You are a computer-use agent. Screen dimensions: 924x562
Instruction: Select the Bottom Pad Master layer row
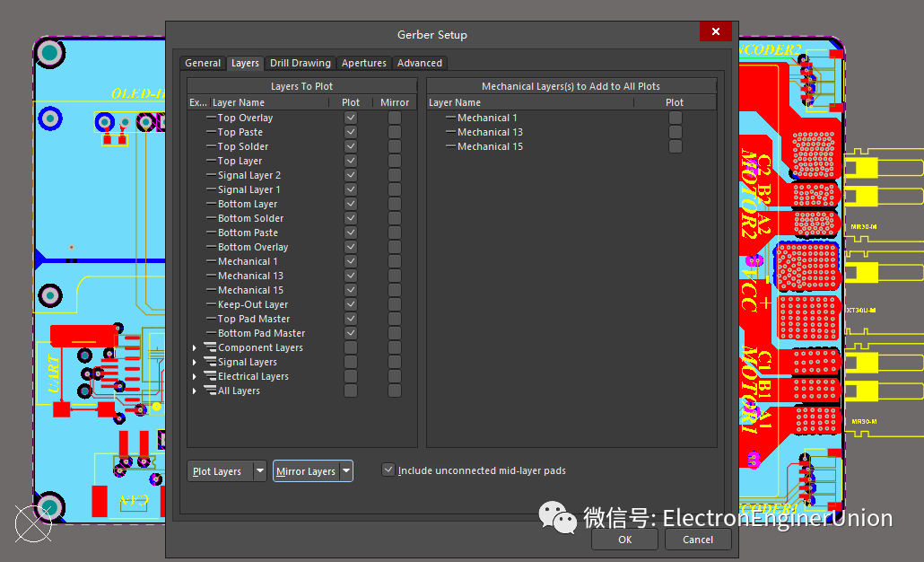261,333
